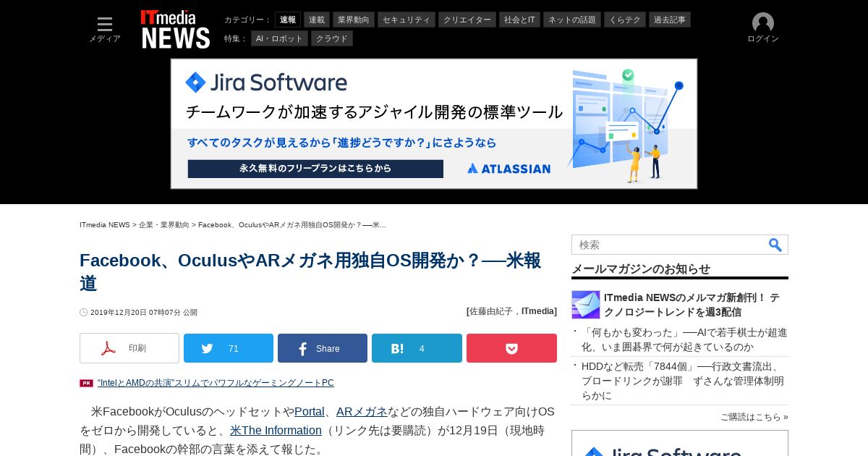Viewport: 868px width, 456px height.
Task: Click the 検索 search input field
Action: point(669,245)
